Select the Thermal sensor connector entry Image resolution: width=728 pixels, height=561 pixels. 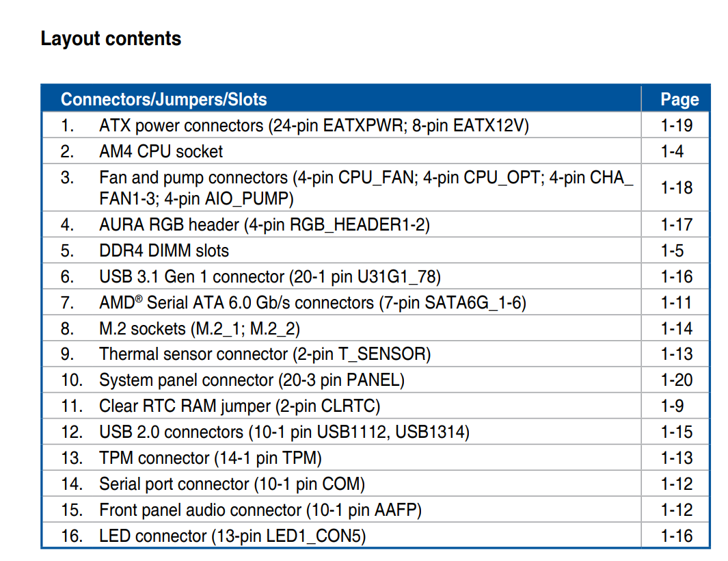pyautogui.click(x=265, y=354)
